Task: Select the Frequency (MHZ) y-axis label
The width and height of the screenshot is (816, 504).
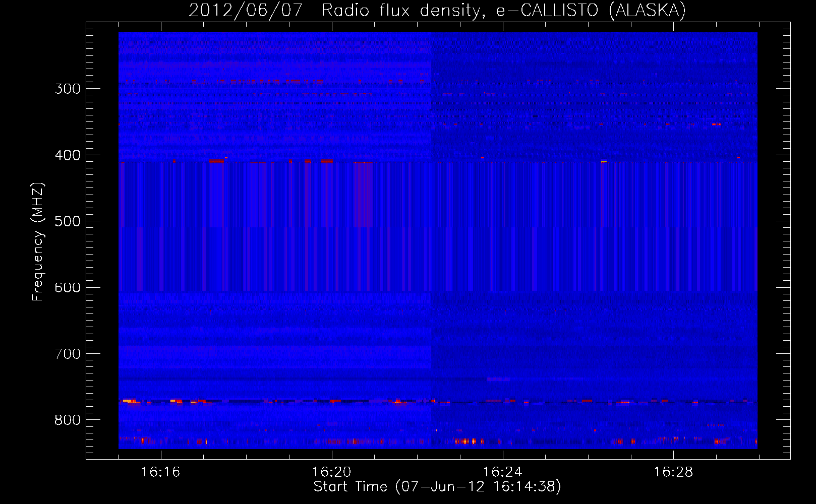Action: (38, 242)
